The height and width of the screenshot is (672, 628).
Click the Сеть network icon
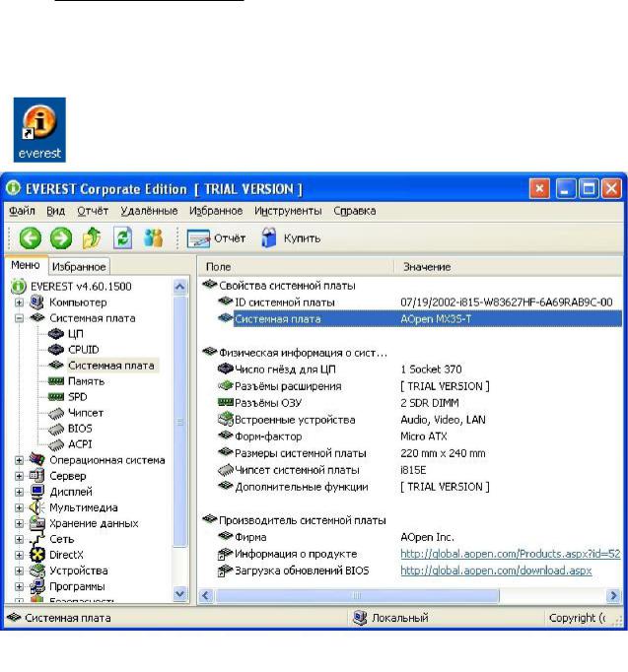[36, 539]
